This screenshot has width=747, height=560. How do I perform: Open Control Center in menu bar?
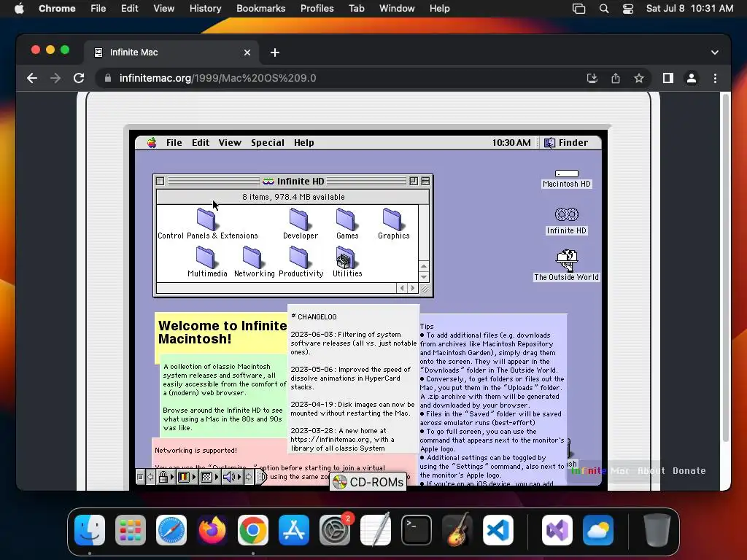point(628,9)
